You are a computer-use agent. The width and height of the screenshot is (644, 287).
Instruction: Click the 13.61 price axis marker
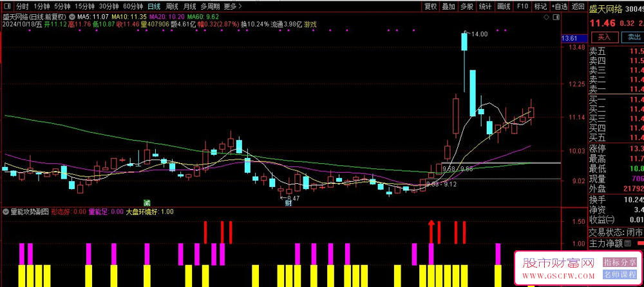tap(573, 38)
